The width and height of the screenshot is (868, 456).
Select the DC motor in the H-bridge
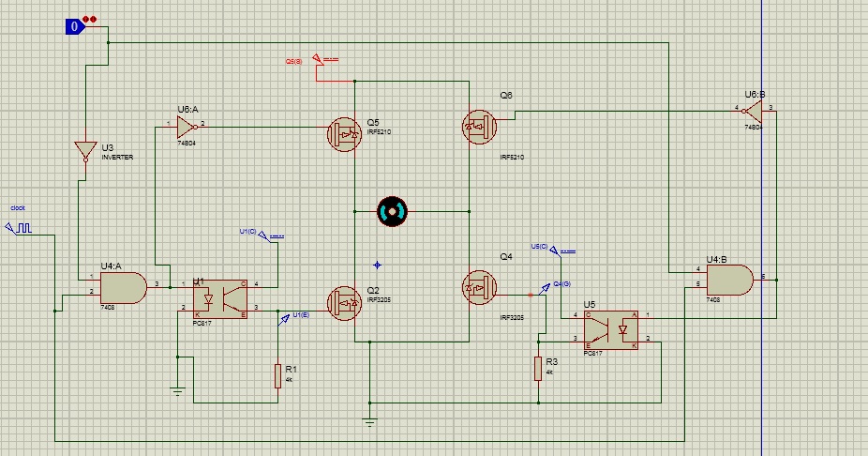pos(393,212)
